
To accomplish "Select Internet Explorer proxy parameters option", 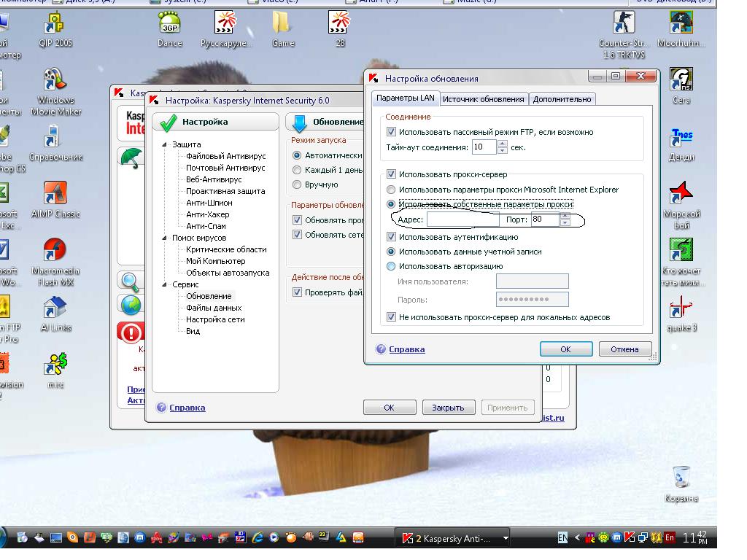I will [x=392, y=190].
